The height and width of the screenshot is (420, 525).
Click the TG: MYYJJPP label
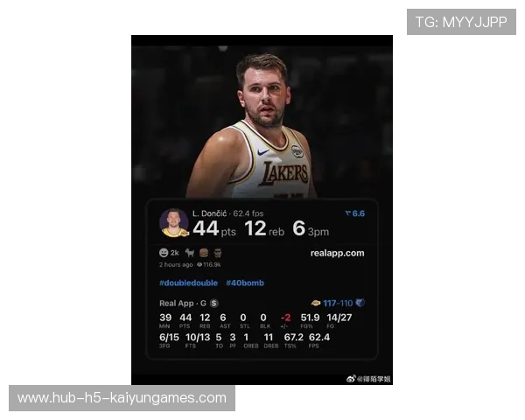[461, 22]
